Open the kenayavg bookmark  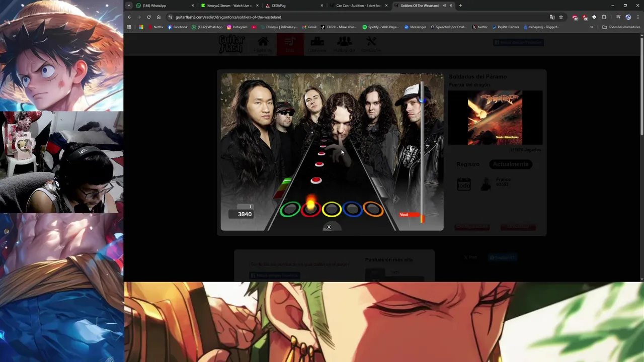541,27
